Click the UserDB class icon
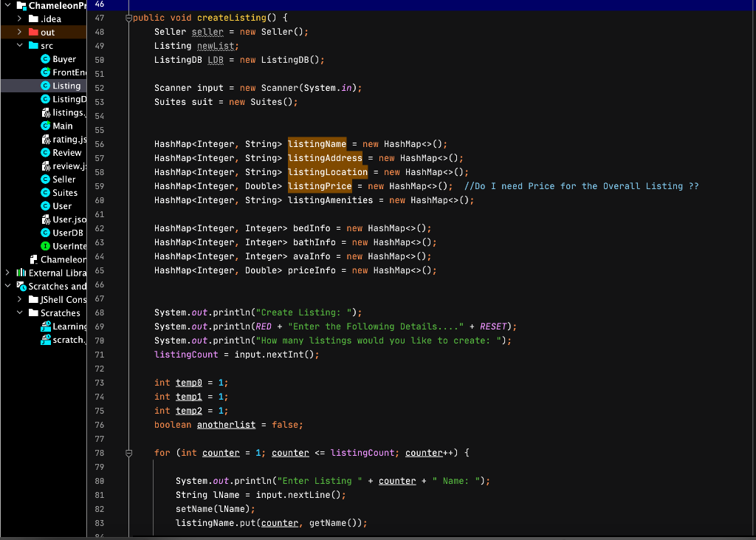The width and height of the screenshot is (756, 540). click(47, 233)
